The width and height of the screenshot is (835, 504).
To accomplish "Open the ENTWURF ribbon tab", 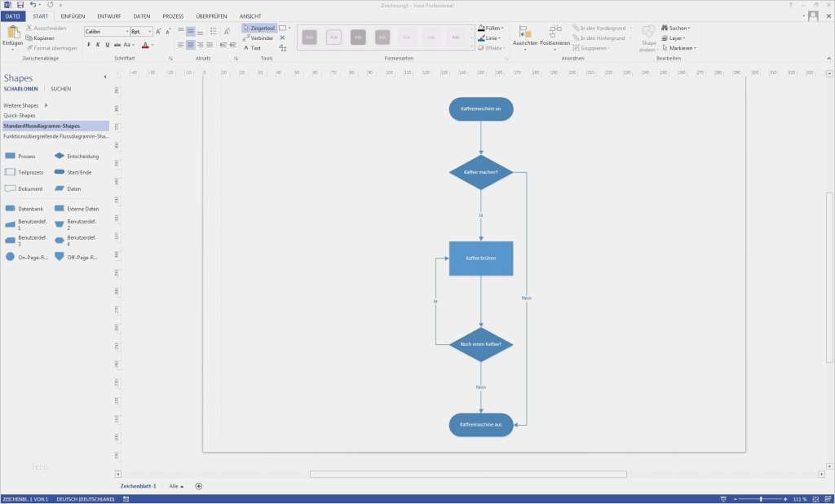I will click(108, 15).
